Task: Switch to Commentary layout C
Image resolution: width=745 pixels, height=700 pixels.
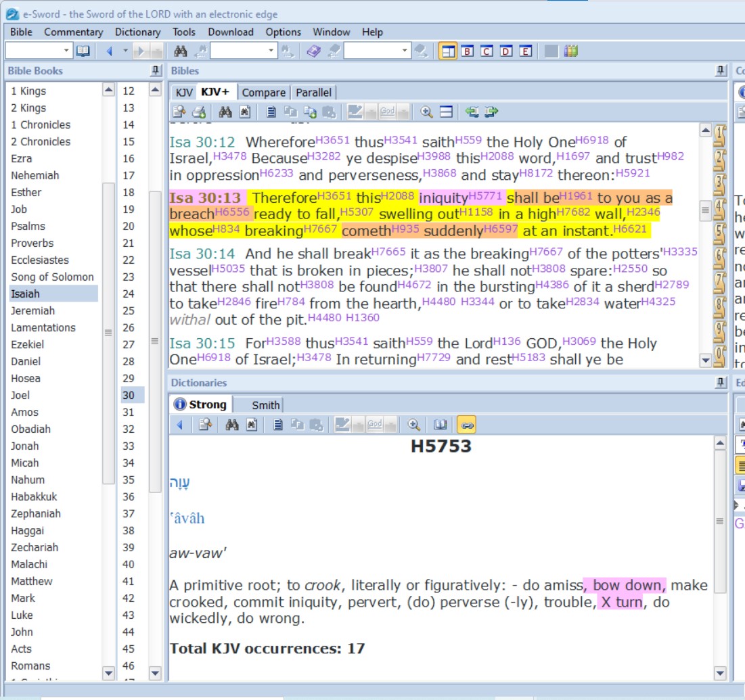Action: (487, 51)
